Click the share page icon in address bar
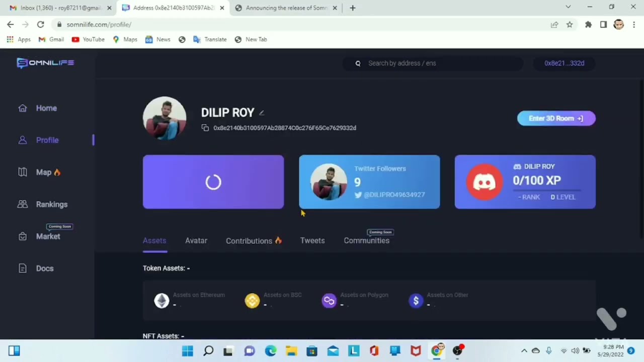 coord(554,25)
